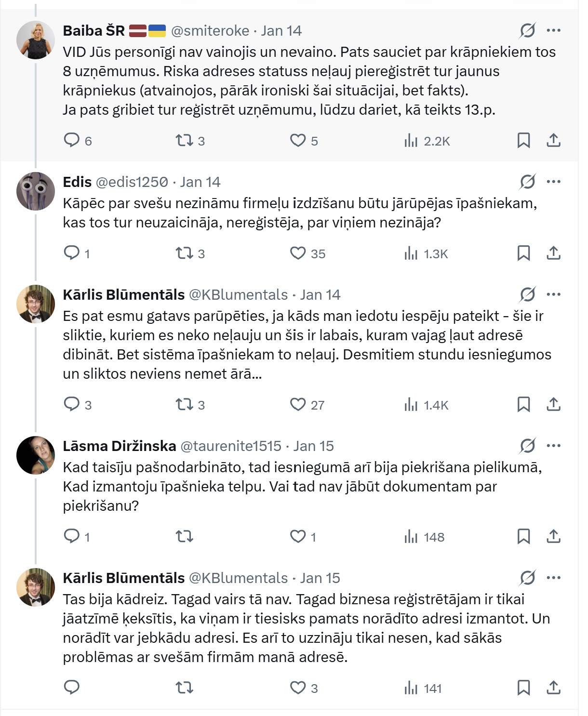Repost Lāsma Diržinska's tweet

pyautogui.click(x=184, y=536)
